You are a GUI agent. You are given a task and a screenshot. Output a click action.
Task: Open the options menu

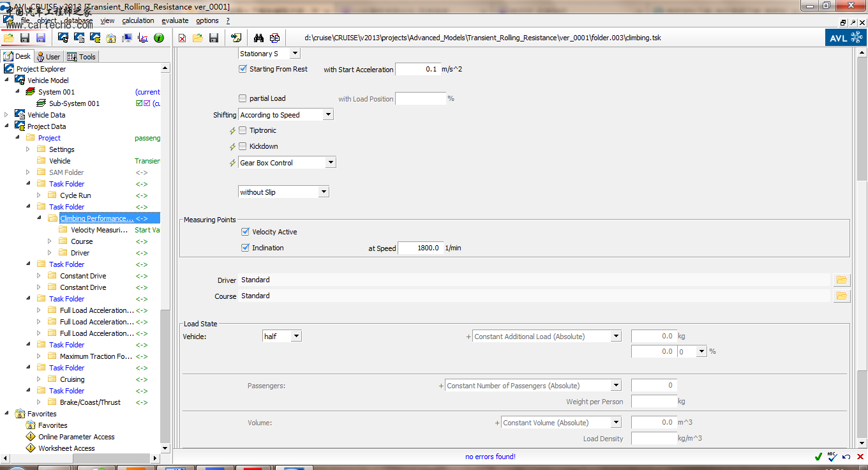207,20
